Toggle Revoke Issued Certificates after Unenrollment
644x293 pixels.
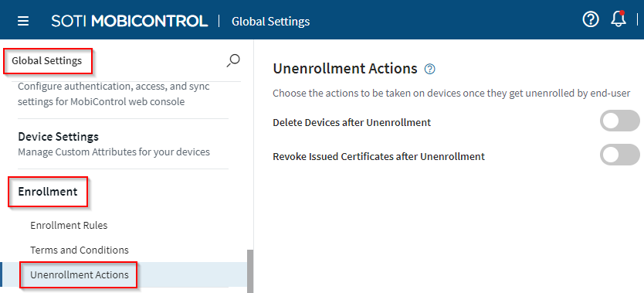click(620, 155)
